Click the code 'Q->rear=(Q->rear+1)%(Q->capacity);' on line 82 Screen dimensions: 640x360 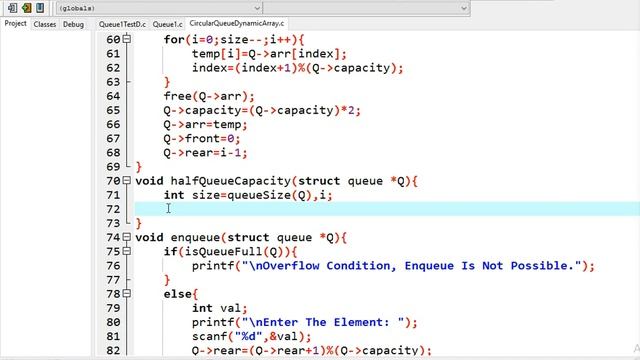click(x=312, y=351)
